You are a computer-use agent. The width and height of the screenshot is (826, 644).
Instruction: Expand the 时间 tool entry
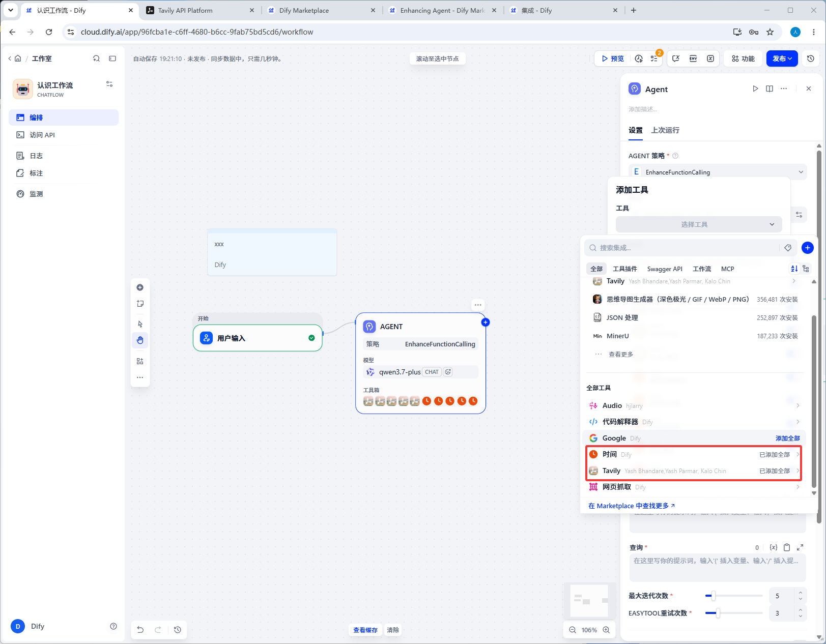point(694,454)
